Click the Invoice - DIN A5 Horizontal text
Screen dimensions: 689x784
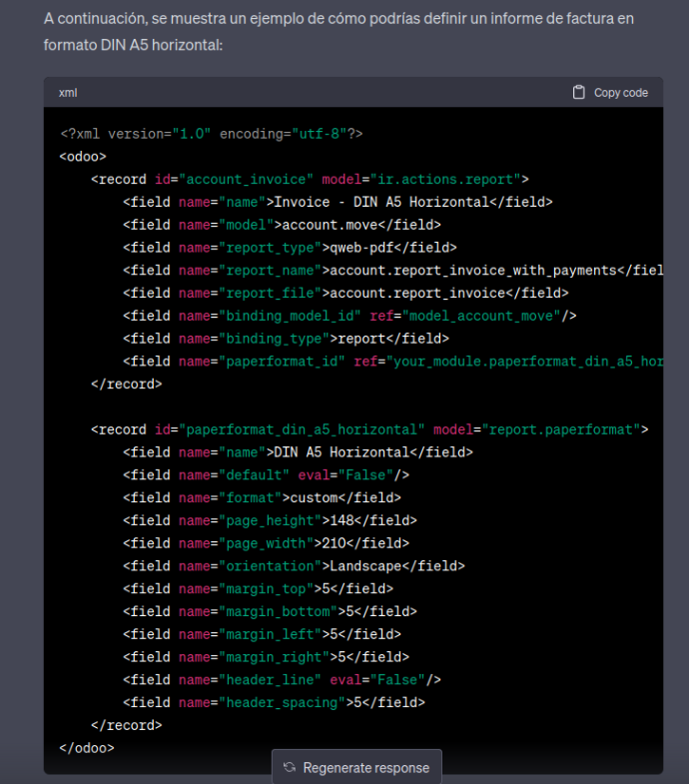coord(379,203)
